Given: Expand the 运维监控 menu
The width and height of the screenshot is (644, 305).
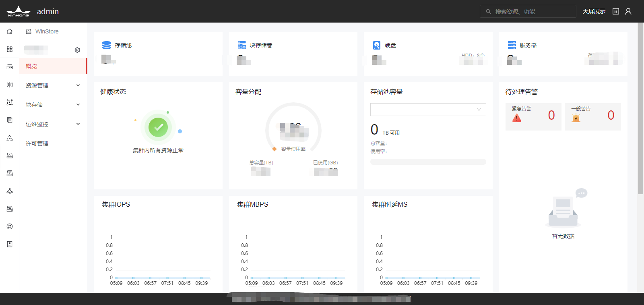Looking at the screenshot, I should click(53, 124).
